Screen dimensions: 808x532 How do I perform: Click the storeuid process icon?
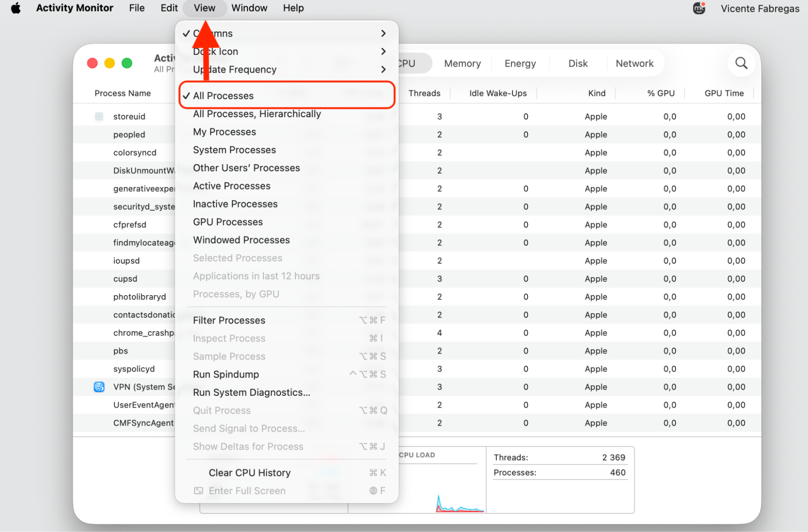tap(99, 116)
